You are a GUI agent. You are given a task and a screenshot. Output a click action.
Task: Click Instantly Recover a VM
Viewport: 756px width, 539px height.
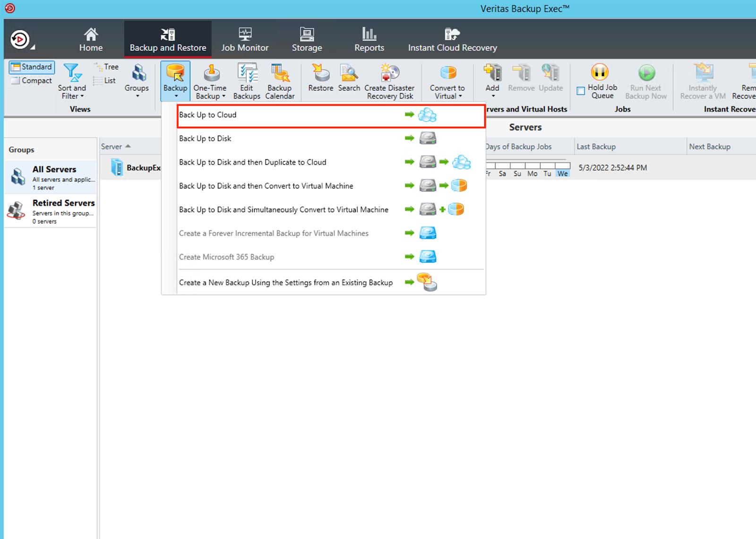pyautogui.click(x=703, y=81)
